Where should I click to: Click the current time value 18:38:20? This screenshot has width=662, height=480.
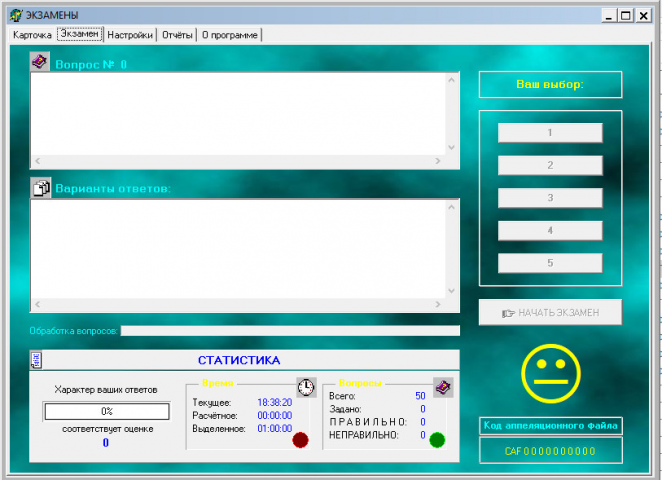pos(275,402)
